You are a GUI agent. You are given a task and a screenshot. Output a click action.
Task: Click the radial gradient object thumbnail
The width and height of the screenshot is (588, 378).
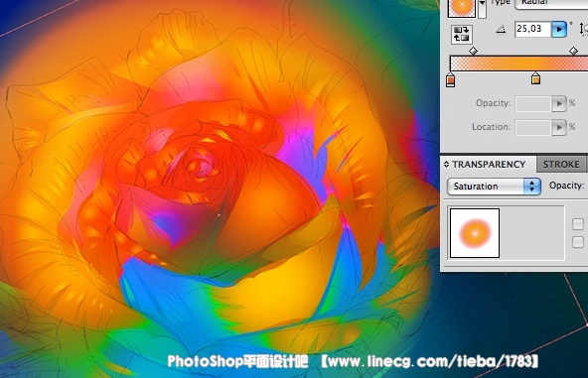pyautogui.click(x=475, y=233)
